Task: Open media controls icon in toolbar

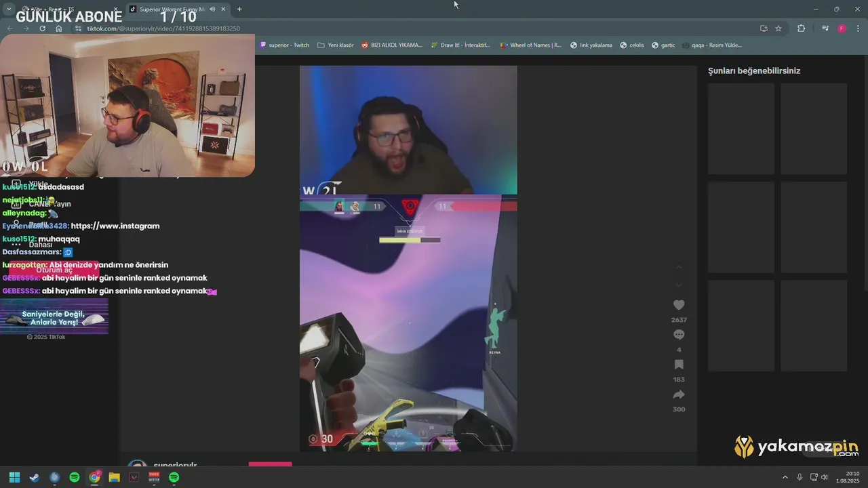Action: pos(825,28)
